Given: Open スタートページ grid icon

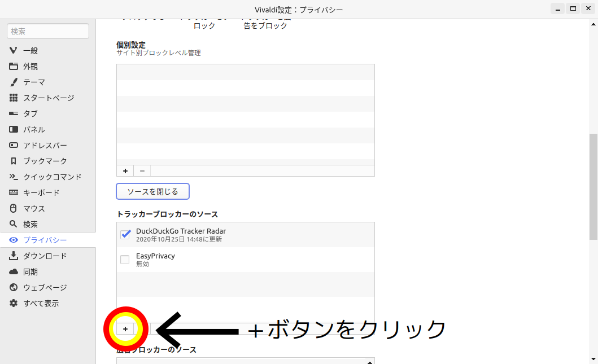Looking at the screenshot, I should click(14, 98).
